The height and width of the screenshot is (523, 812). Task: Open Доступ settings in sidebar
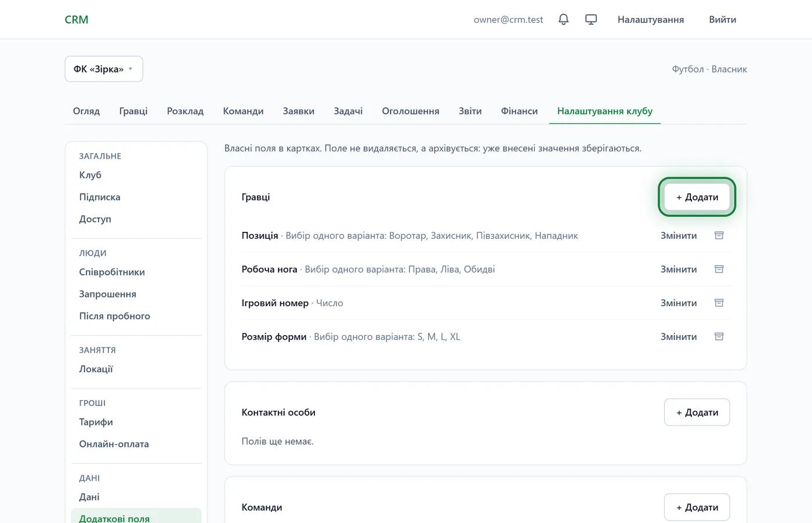136,219
